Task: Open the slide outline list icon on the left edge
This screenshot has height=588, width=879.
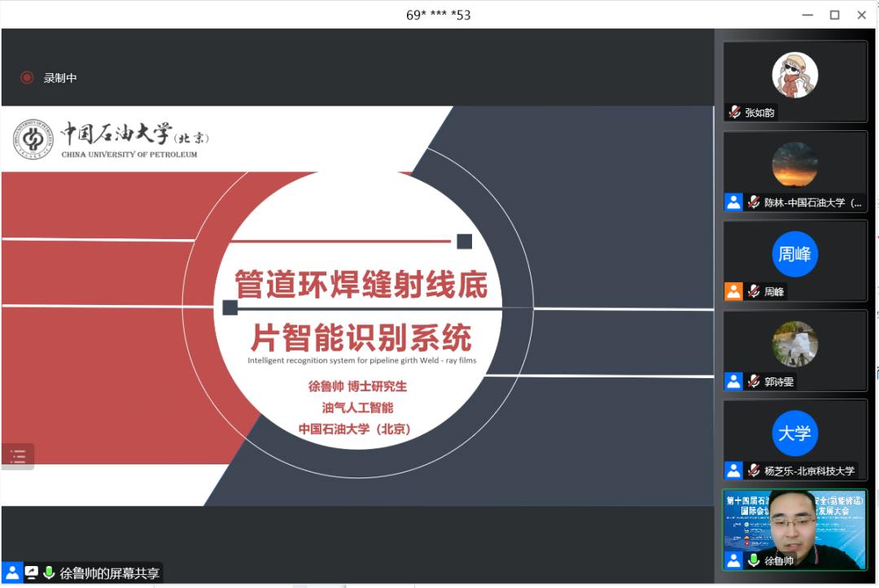Action: 17,456
